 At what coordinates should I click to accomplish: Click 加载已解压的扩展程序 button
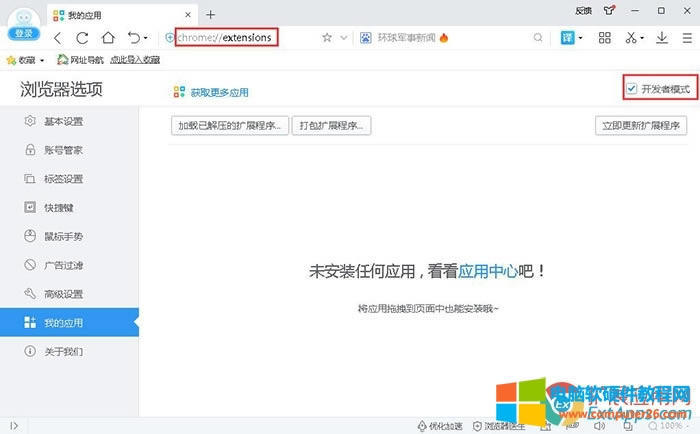pyautogui.click(x=230, y=126)
